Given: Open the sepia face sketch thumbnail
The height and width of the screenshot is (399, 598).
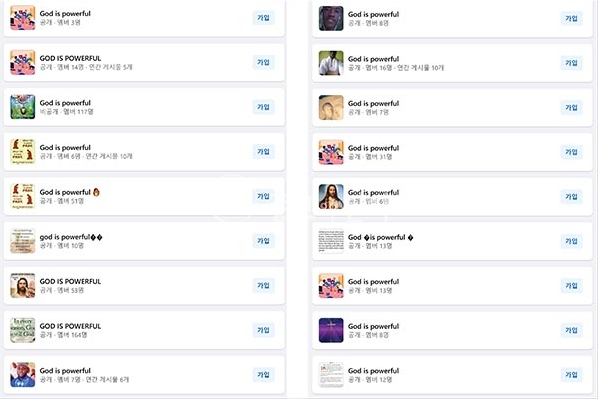Looking at the screenshot, I should 331,108.
